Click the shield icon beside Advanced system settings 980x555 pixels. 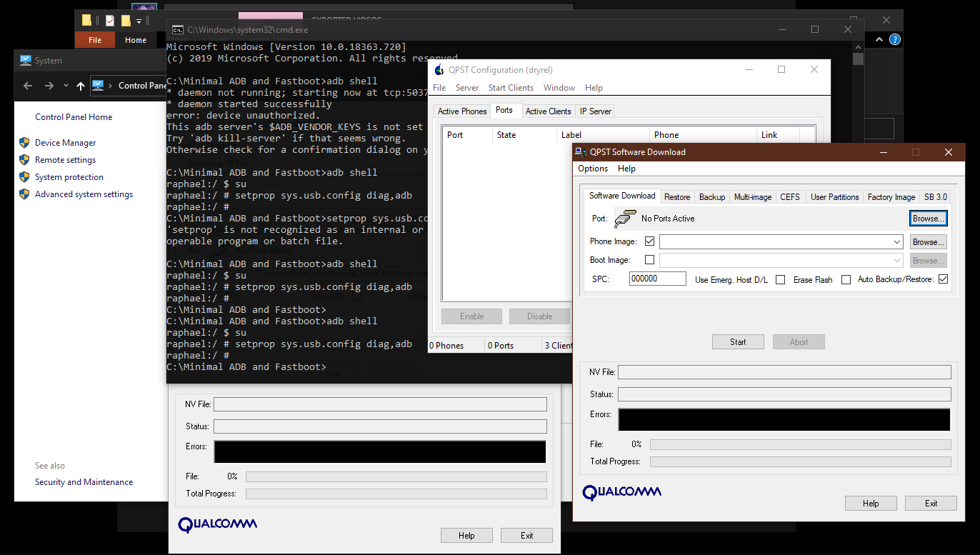tap(24, 194)
